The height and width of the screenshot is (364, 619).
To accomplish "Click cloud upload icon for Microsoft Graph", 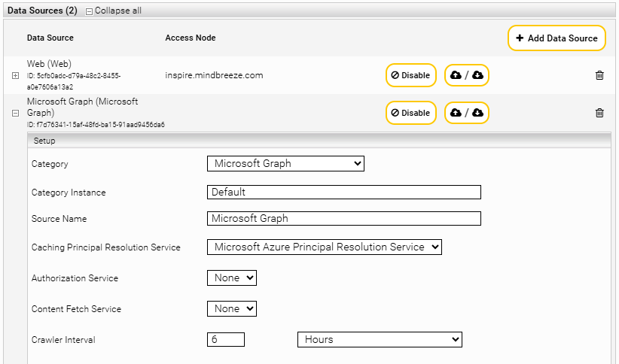I will pos(456,113).
